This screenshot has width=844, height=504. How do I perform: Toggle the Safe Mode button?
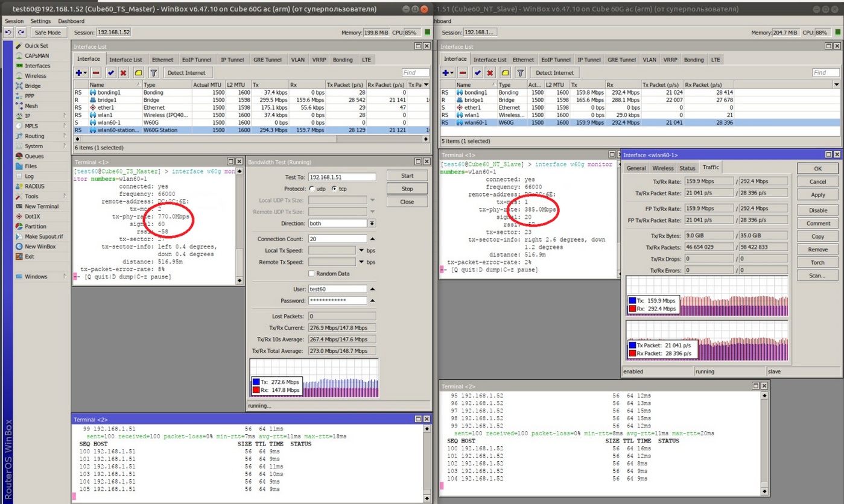pyautogui.click(x=48, y=32)
